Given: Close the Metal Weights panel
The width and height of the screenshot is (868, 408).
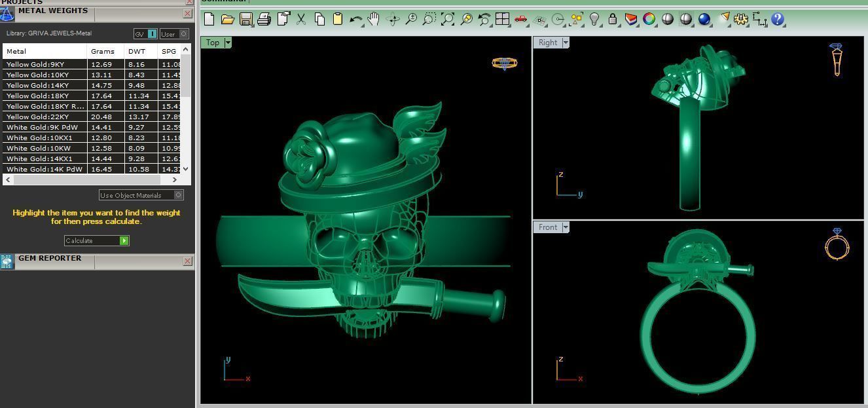Looking at the screenshot, I should coord(187,13).
